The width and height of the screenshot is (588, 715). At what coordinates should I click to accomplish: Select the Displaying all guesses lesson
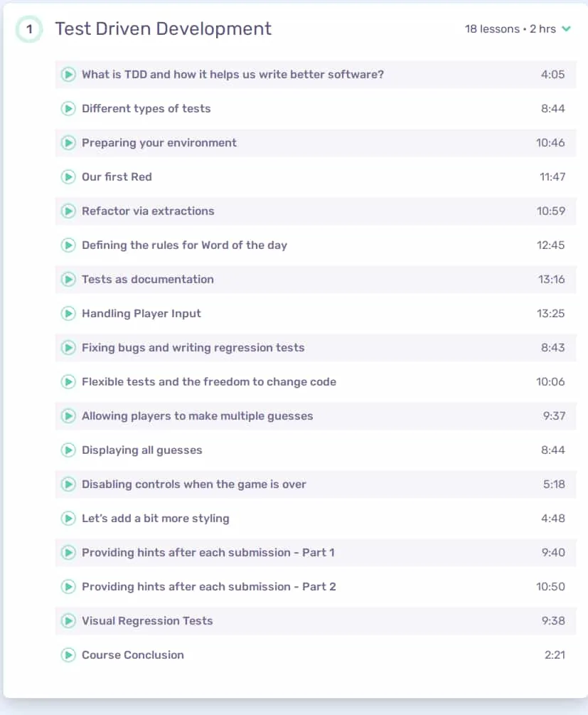tap(316, 450)
